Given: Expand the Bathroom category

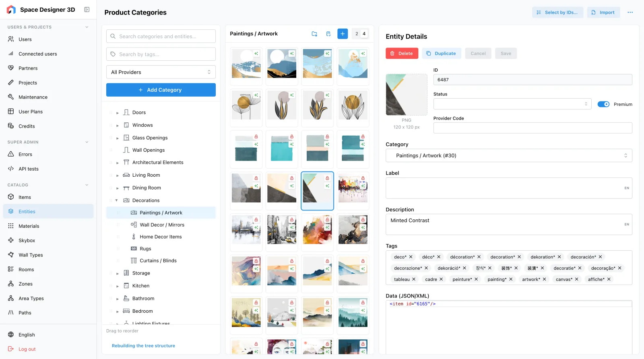Looking at the screenshot, I should (118, 299).
